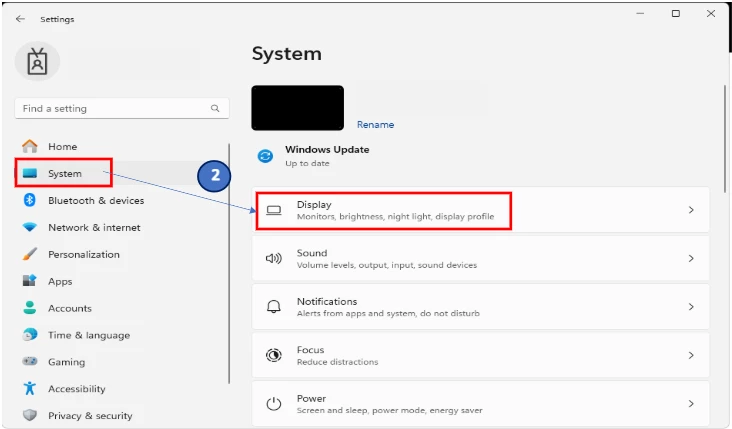Screen dimensions: 732x429
Task: Click the Home house icon
Action: pos(30,146)
